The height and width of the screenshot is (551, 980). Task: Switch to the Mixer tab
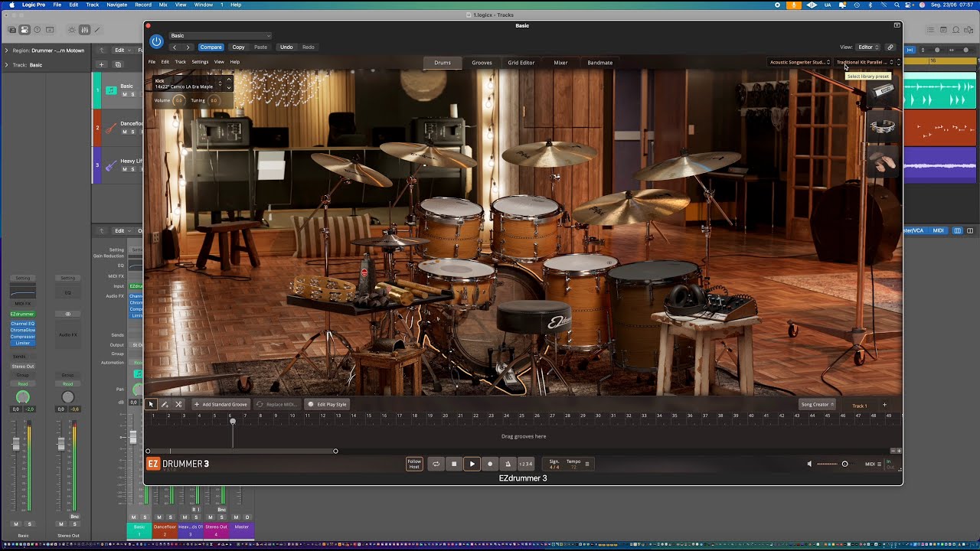point(560,63)
